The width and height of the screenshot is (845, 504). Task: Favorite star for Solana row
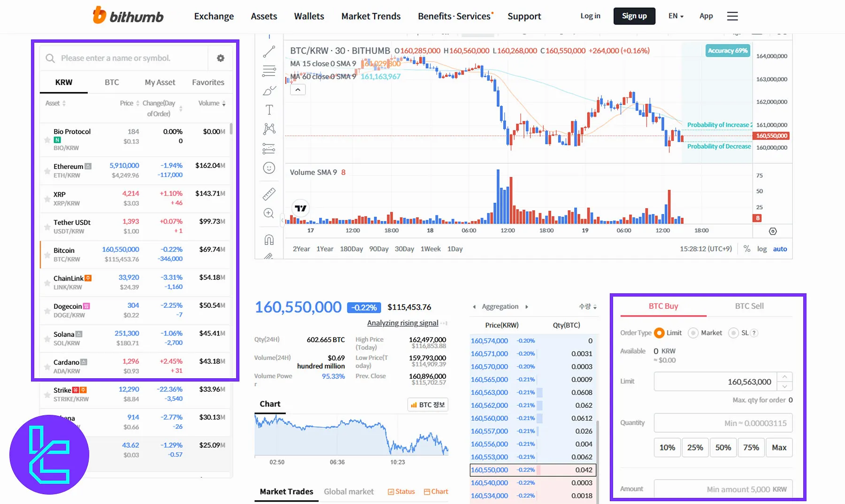tap(47, 339)
